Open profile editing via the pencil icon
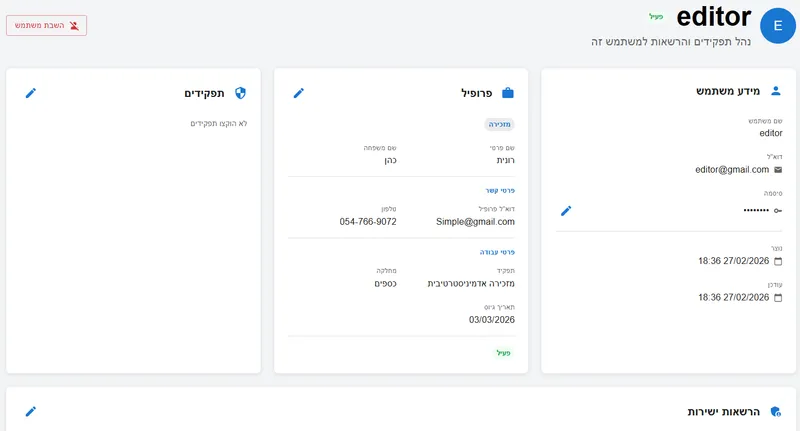 pos(298,93)
